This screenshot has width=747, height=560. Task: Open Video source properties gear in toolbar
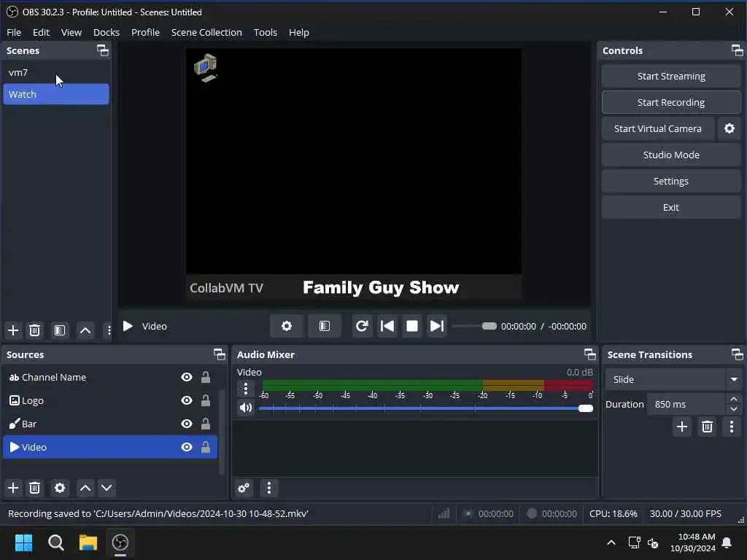coord(286,326)
